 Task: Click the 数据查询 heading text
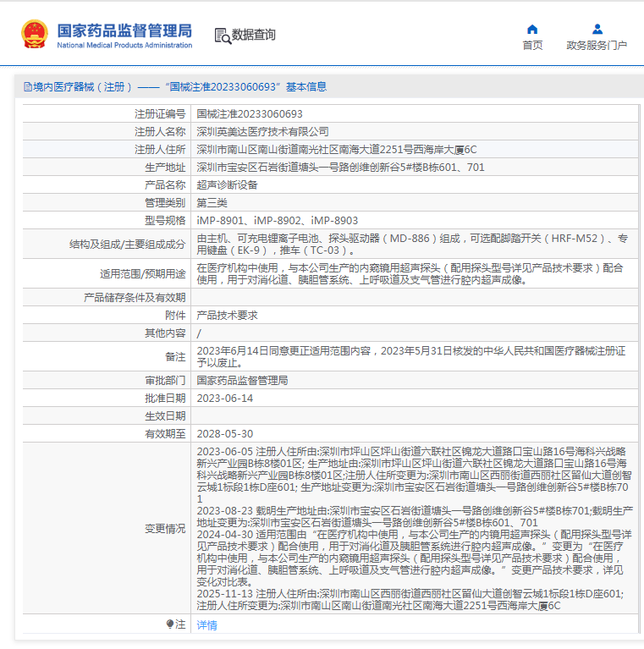pos(254,35)
